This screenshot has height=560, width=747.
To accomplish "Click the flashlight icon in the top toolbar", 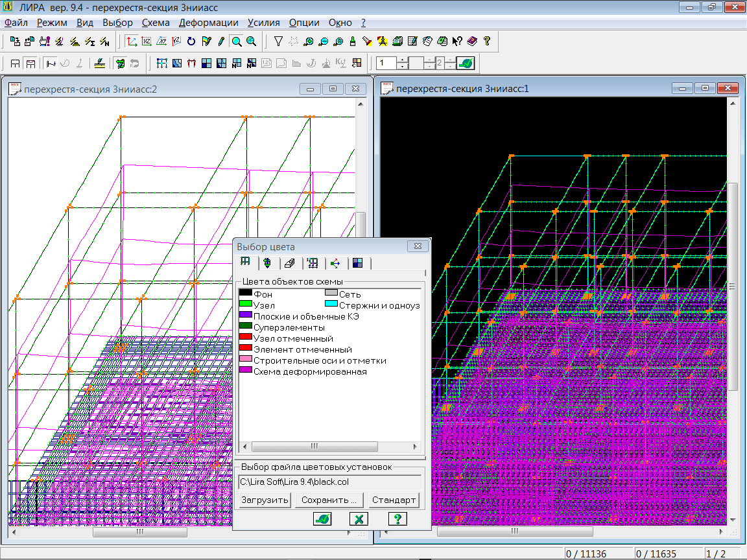I will (x=367, y=41).
